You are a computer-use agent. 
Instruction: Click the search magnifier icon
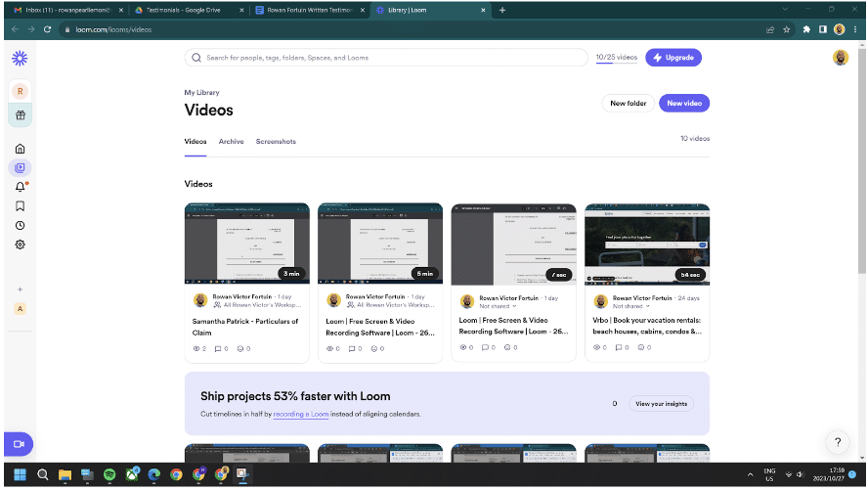(x=196, y=58)
